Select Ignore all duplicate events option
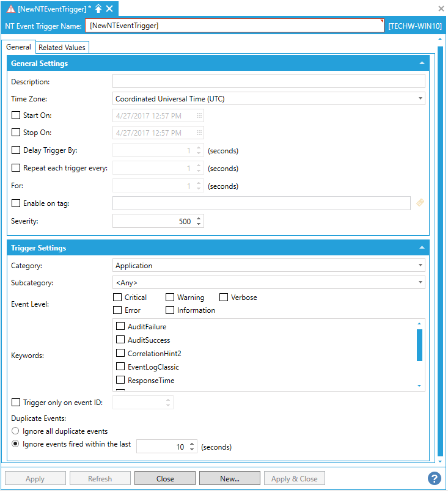The width and height of the screenshot is (448, 493). [x=16, y=431]
